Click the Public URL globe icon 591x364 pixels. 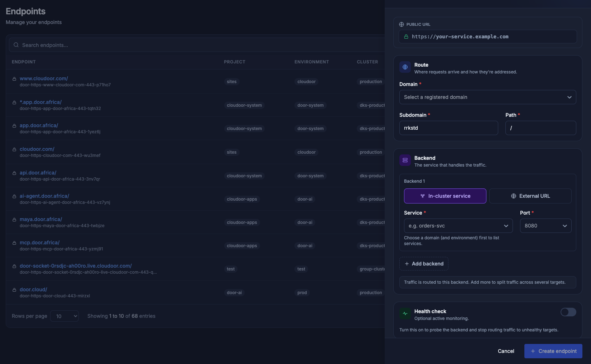point(402,24)
